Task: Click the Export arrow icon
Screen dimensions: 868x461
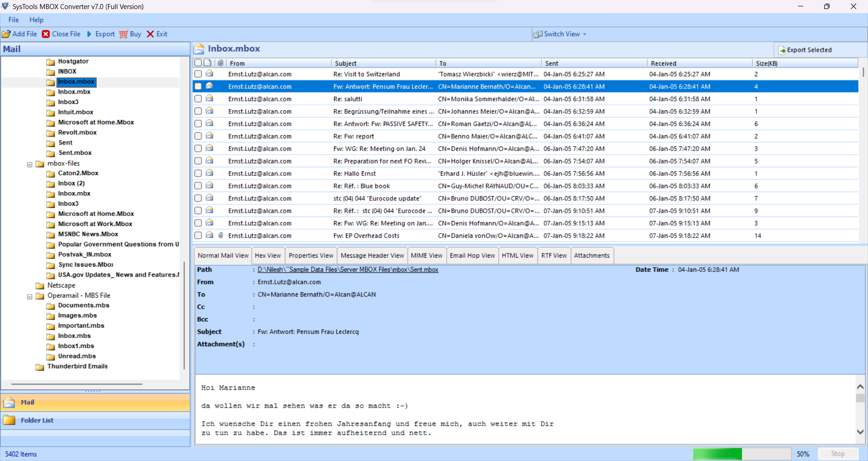Action: pyautogui.click(x=89, y=34)
